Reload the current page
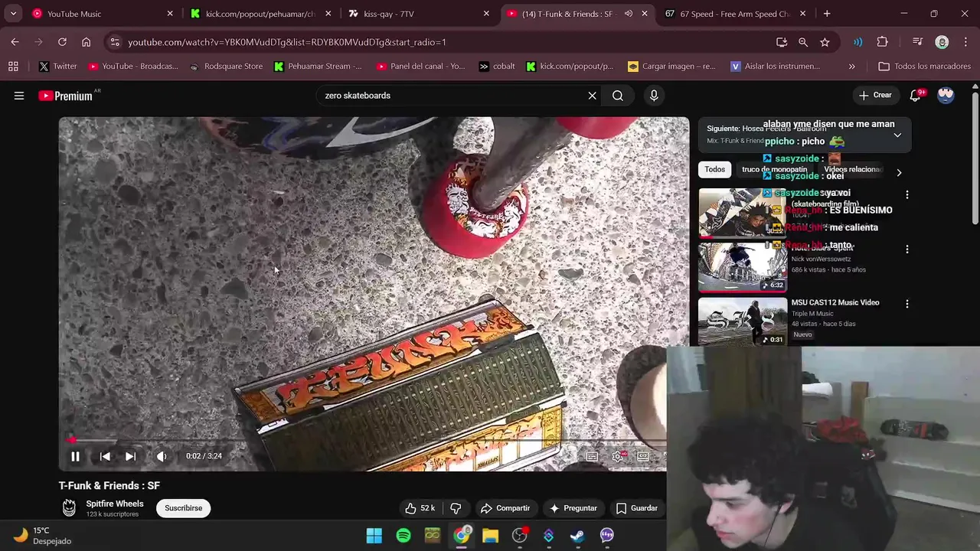This screenshot has width=980, height=551. [x=62, y=42]
